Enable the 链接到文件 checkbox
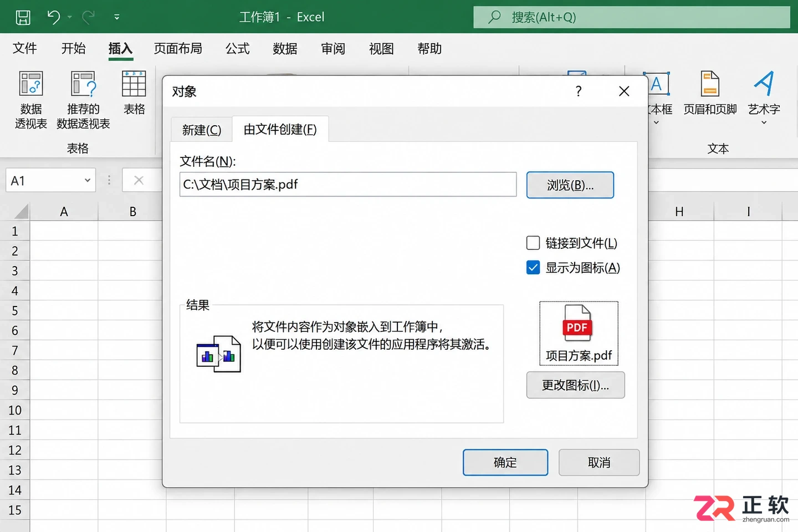Image resolution: width=798 pixels, height=532 pixels. pos(533,243)
